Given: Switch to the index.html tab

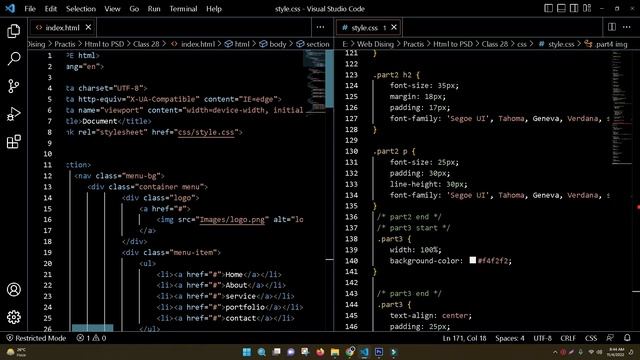Looking at the screenshot, I should [x=63, y=27].
